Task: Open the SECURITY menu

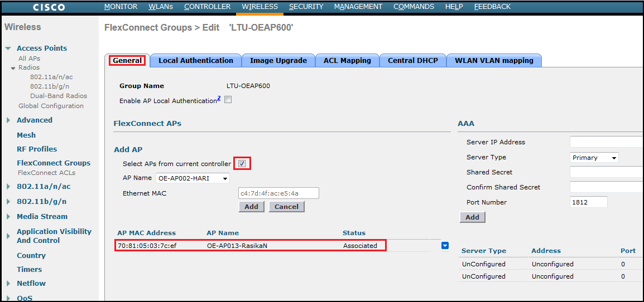Action: (x=306, y=7)
